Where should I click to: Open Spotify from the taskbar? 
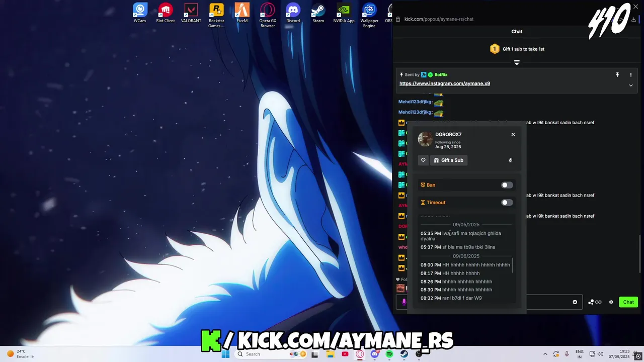tap(389, 354)
